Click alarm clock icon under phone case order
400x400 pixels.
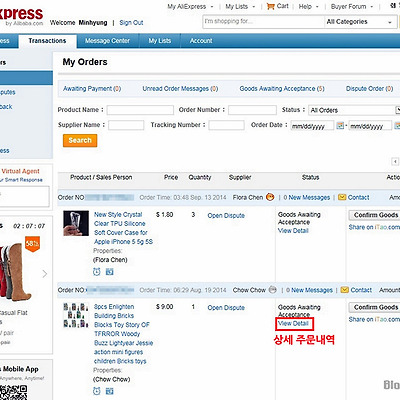pyautogui.click(x=97, y=272)
